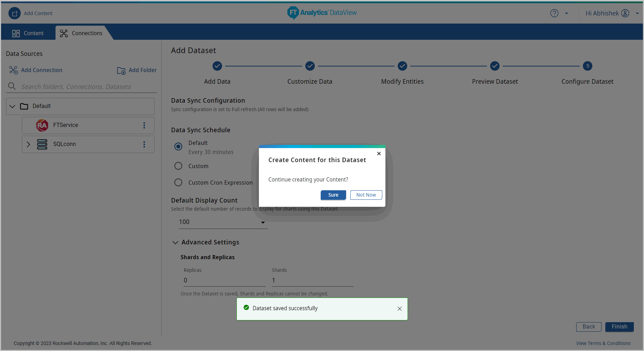This screenshot has width=644, height=351.
Task: Expand the SQLconn connection tree node
Action: click(28, 145)
